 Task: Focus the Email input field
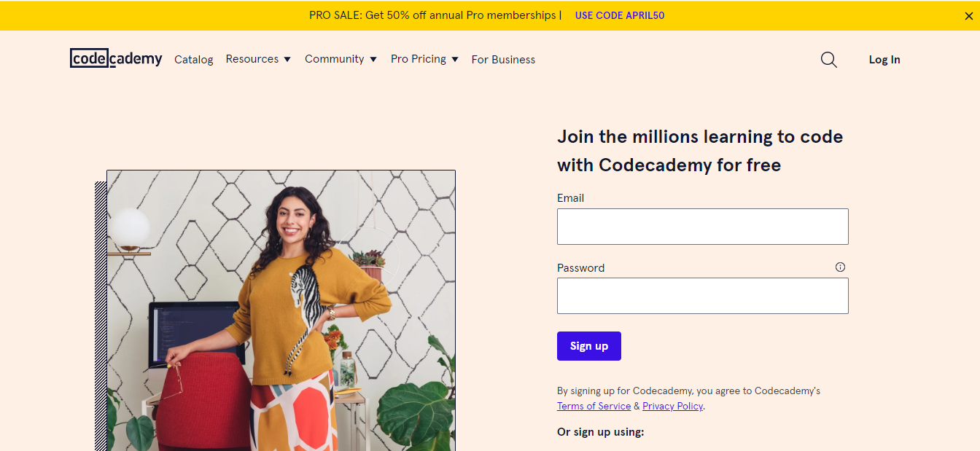(x=702, y=227)
